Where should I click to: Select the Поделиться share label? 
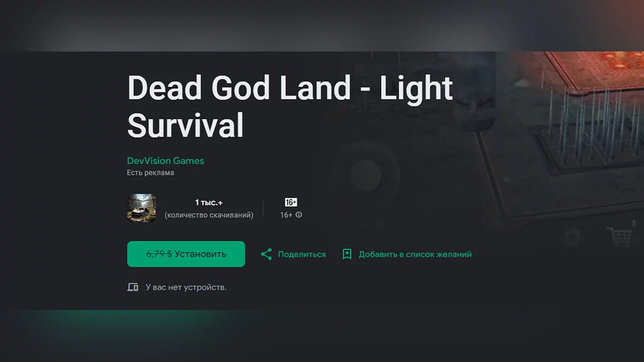point(302,254)
